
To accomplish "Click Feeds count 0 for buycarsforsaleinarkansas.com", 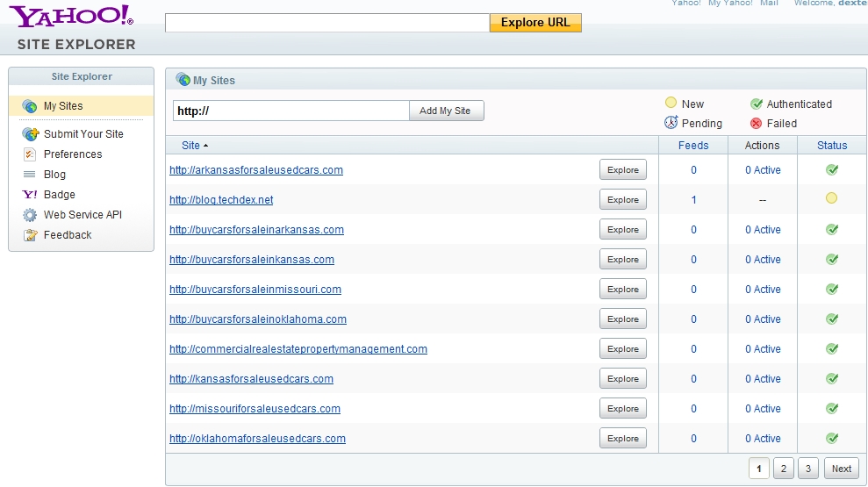I will tap(693, 230).
